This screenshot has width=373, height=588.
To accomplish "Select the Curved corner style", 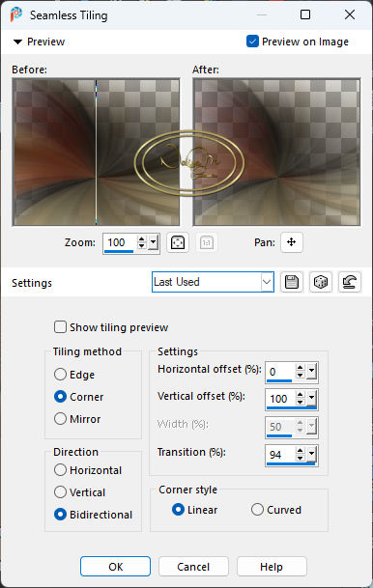I will pos(257,510).
